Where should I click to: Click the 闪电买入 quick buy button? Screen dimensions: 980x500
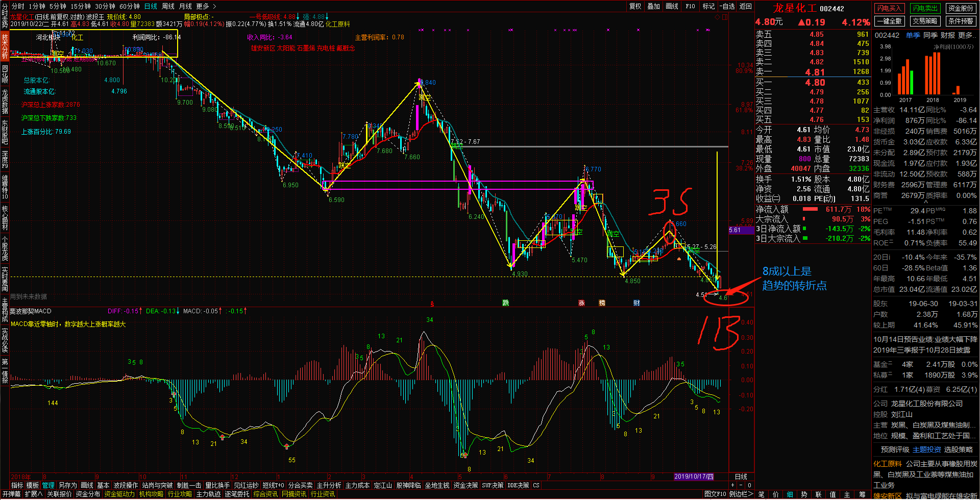coord(889,8)
